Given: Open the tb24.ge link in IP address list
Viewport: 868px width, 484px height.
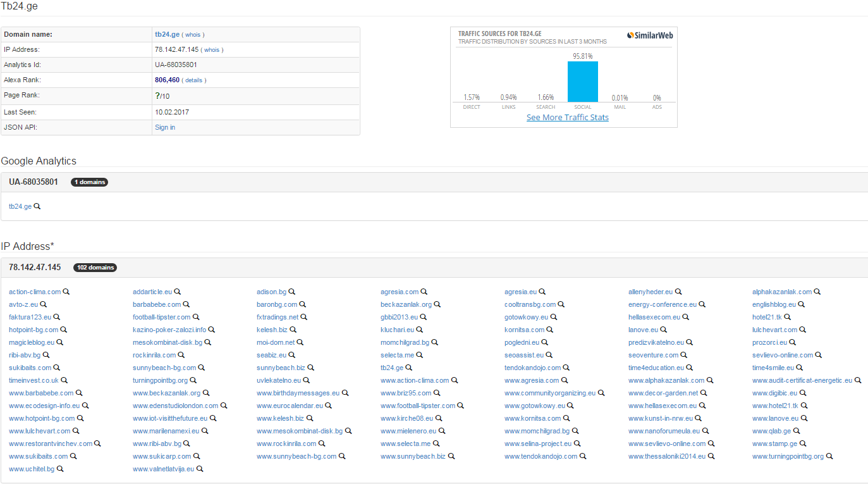Looking at the screenshot, I should point(392,368).
